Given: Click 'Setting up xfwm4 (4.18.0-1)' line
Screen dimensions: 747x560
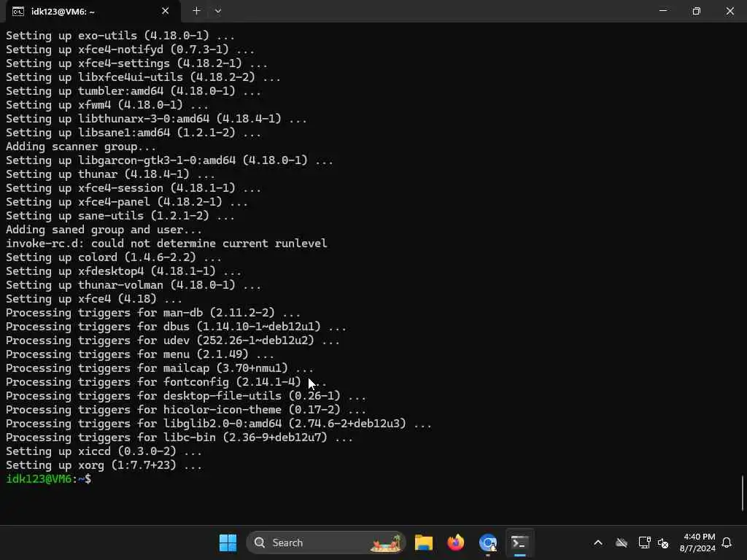Looking at the screenshot, I should 107,105.
